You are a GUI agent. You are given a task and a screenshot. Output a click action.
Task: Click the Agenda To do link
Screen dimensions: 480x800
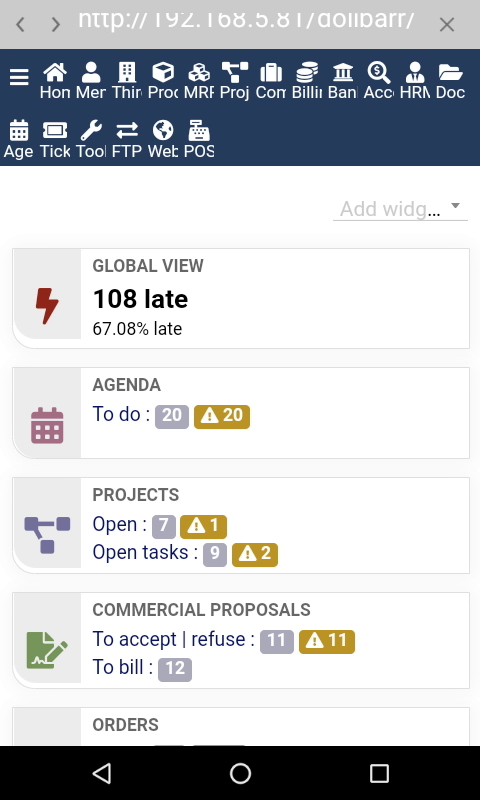[x=121, y=414]
